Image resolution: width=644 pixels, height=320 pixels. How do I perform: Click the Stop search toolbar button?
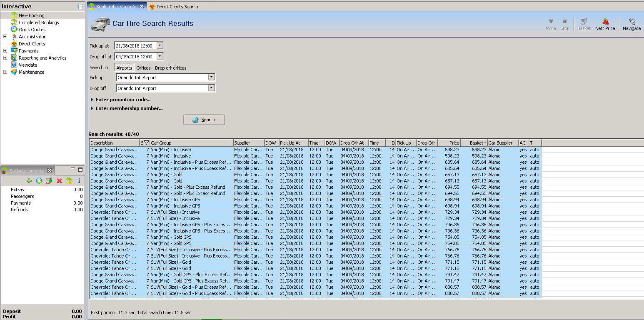[x=565, y=24]
